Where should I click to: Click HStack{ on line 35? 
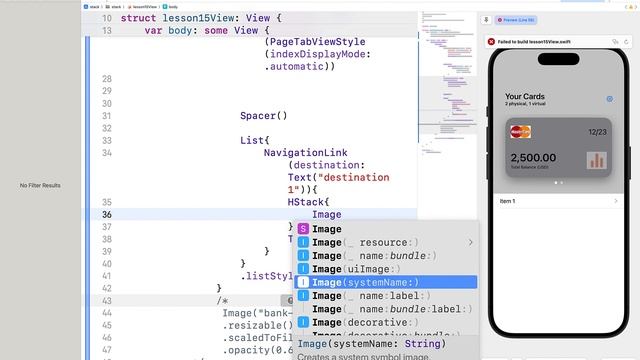click(308, 202)
